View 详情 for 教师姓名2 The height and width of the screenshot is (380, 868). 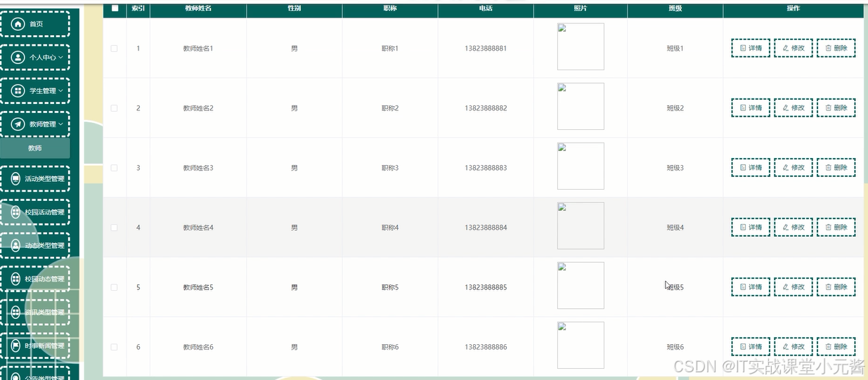[751, 108]
